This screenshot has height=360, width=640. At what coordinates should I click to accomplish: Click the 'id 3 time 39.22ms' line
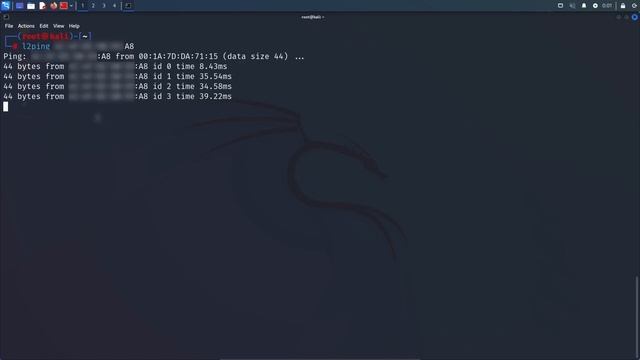(192, 96)
